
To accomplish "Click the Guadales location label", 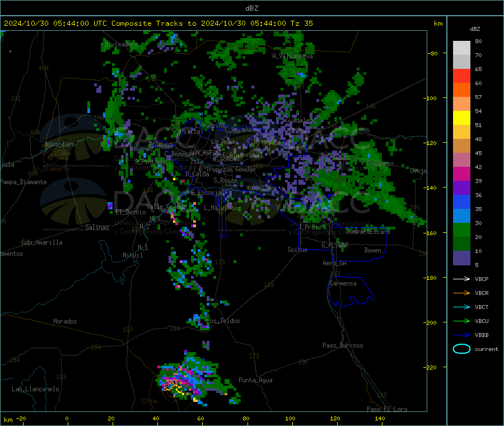I will point(299,120).
